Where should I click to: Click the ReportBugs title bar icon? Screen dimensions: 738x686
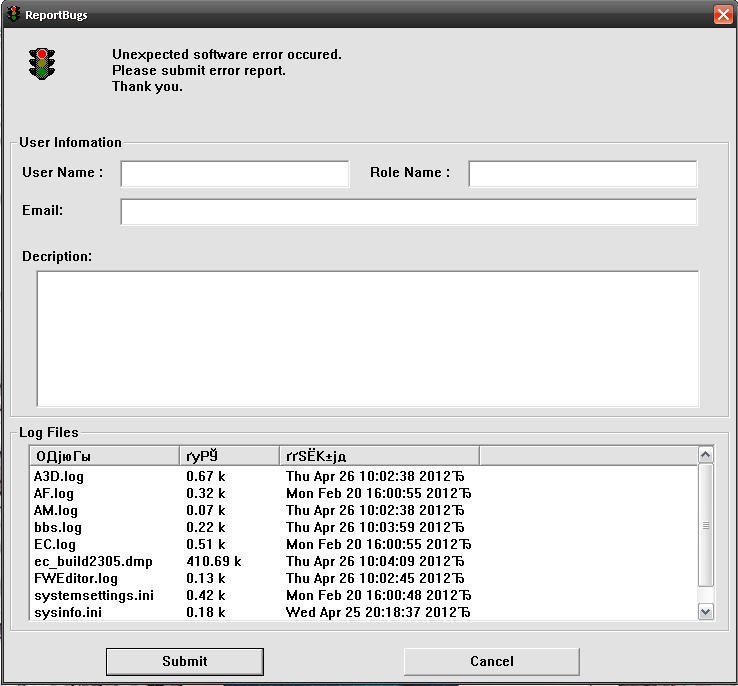13,14
